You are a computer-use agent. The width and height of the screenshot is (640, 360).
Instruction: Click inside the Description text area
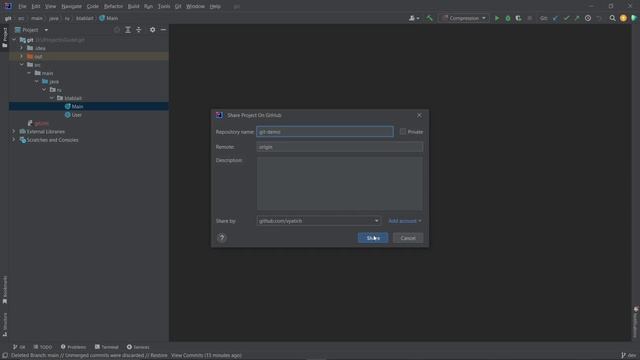coord(340,184)
